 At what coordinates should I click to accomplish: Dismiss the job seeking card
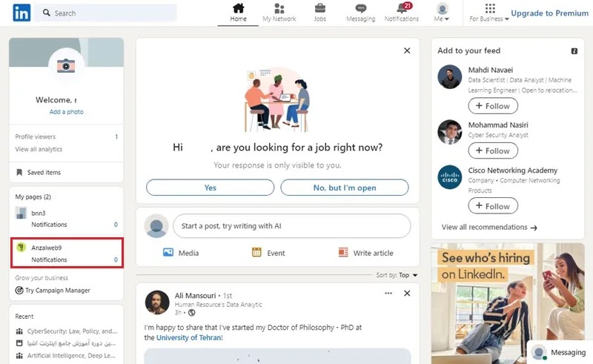point(407,50)
